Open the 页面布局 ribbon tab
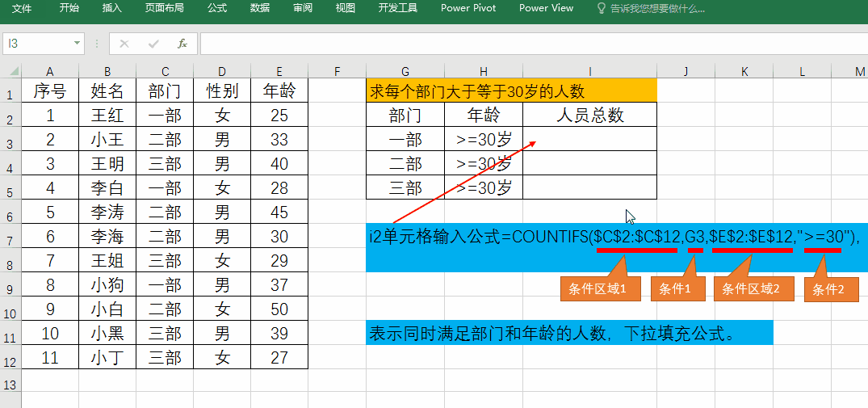This screenshot has height=408, width=868. 165,8
